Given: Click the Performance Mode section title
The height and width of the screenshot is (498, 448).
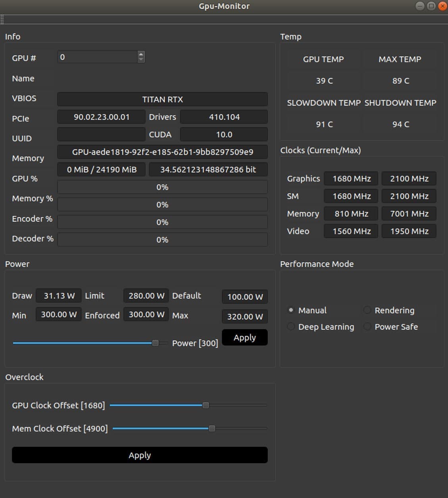Looking at the screenshot, I should click(x=317, y=264).
